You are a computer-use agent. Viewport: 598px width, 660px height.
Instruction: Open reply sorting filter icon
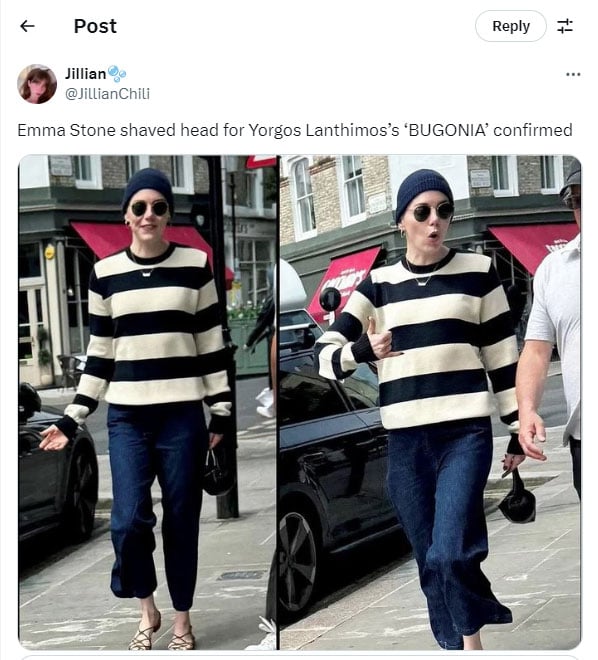565,26
